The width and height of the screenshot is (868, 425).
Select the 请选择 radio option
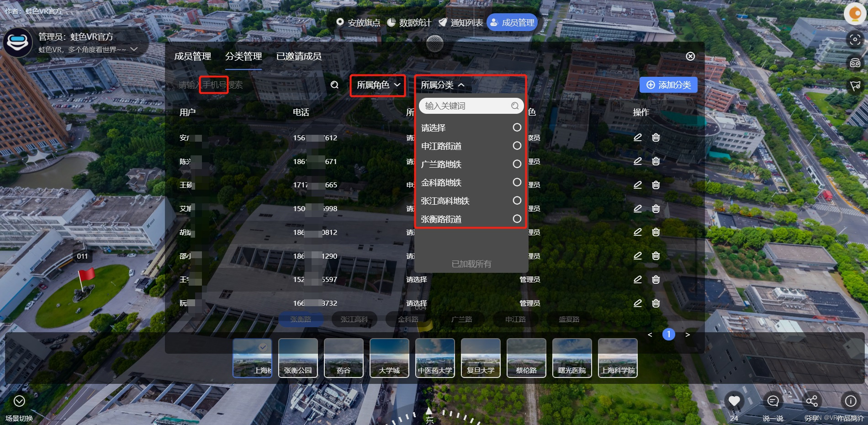point(517,127)
